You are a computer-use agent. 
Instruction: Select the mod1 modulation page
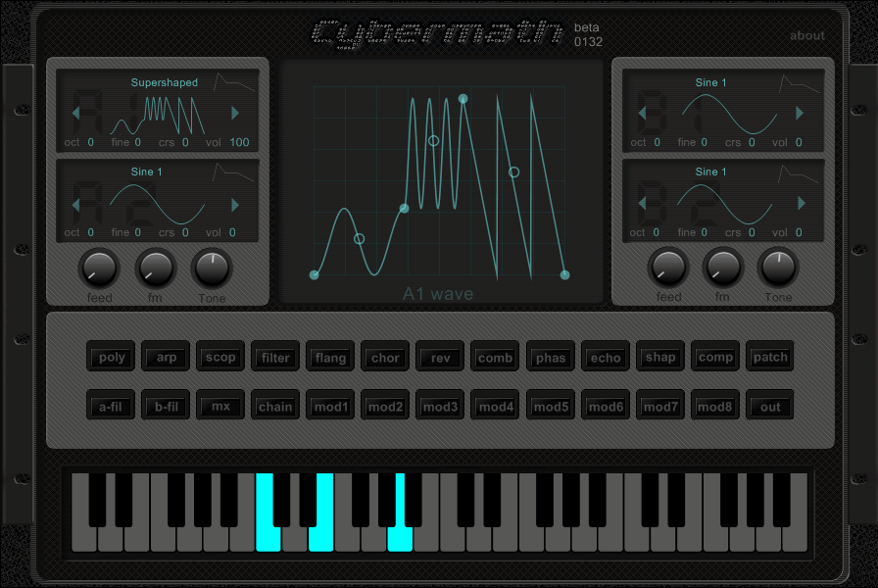tap(330, 406)
